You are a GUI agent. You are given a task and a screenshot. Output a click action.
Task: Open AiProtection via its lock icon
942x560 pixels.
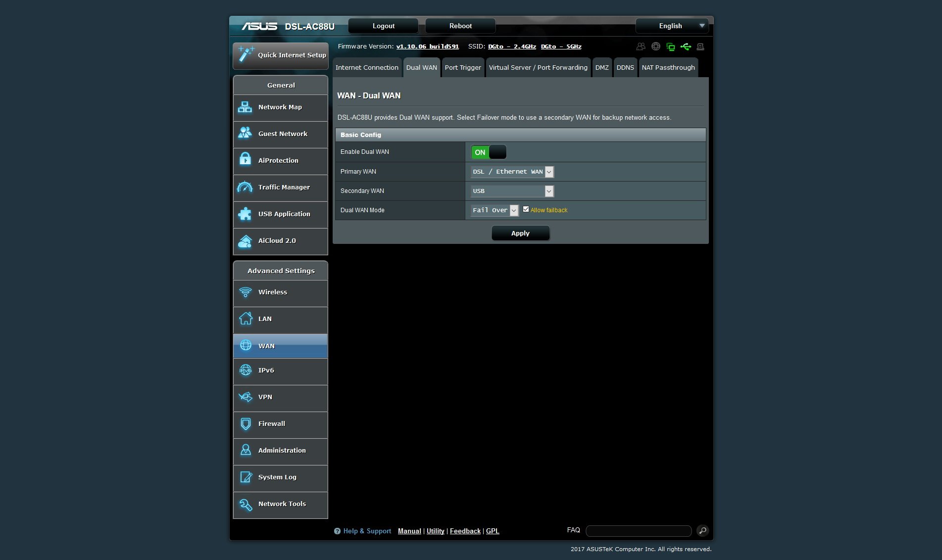point(245,160)
